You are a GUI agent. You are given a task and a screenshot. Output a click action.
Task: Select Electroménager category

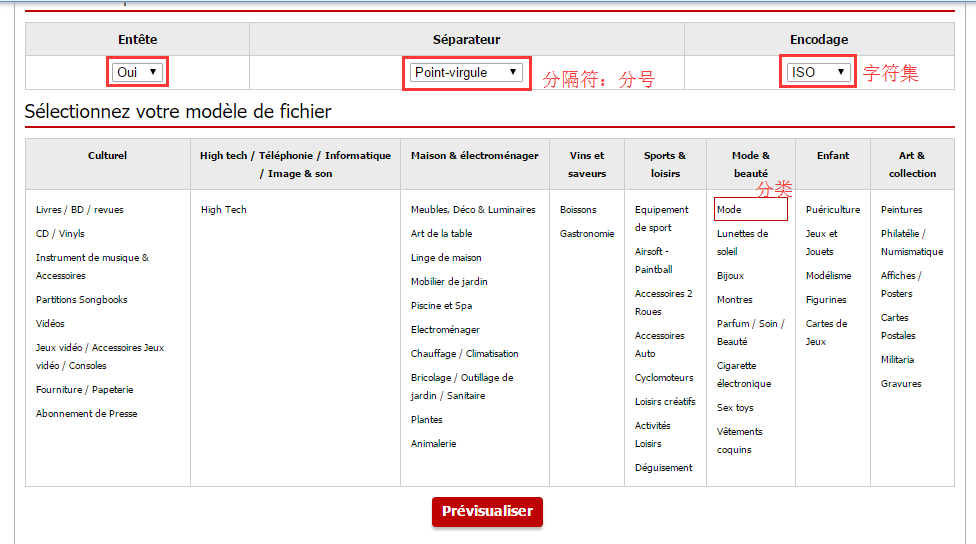[445, 330]
